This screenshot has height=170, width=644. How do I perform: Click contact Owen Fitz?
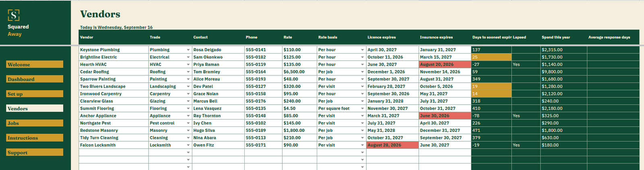(218, 145)
